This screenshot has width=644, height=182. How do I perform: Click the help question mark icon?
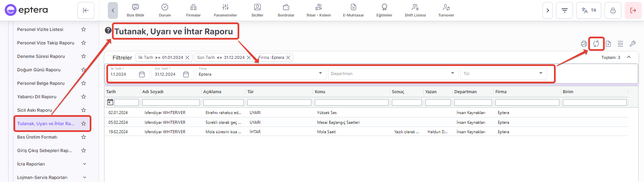(x=108, y=31)
